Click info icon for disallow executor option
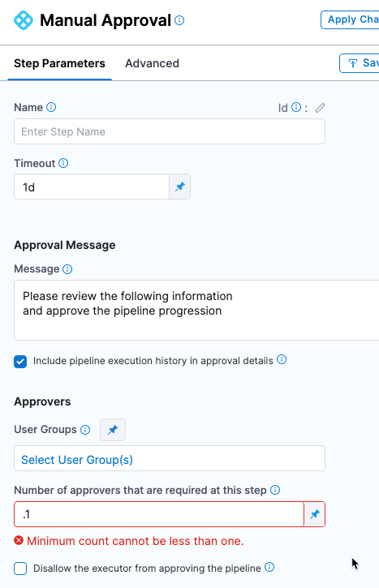Image resolution: width=379 pixels, height=588 pixels. click(x=269, y=568)
